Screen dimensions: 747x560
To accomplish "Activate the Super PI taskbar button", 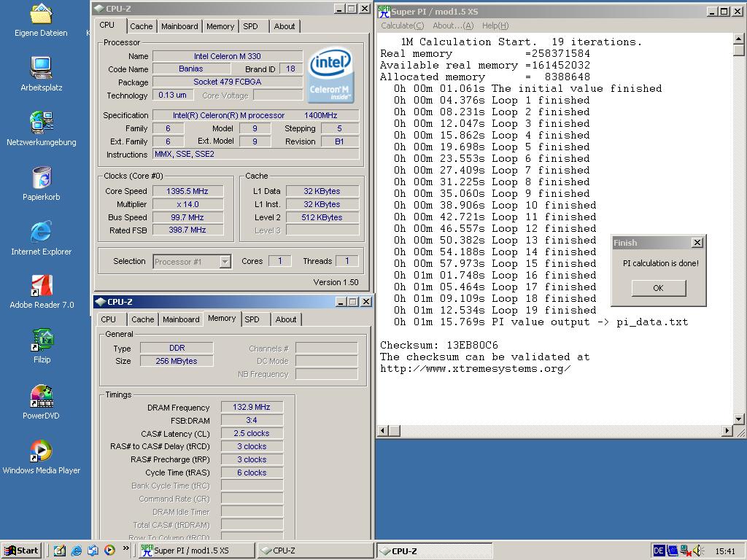I will point(196,551).
